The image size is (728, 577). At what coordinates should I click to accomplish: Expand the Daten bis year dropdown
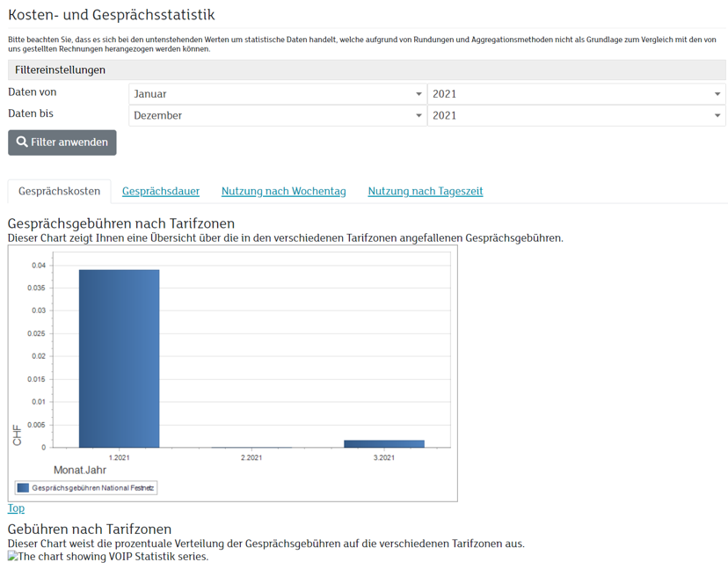coord(576,115)
